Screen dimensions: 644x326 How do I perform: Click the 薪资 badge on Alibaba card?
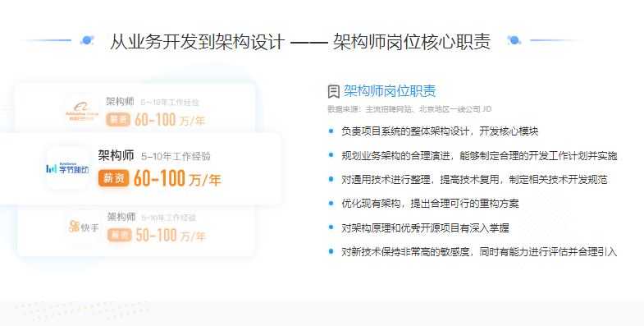118,120
